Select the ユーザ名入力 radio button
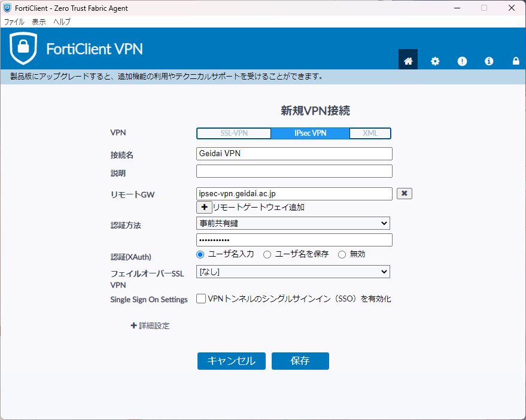 [x=200, y=254]
